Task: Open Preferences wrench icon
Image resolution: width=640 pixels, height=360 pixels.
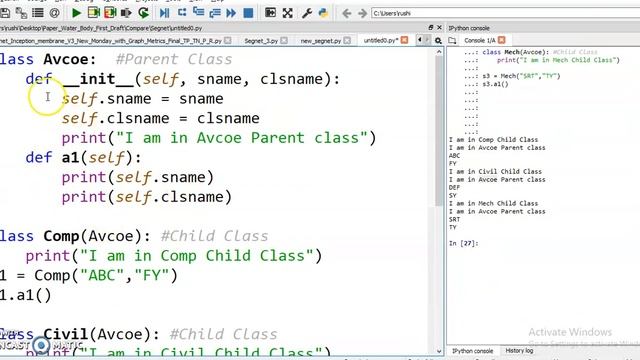Action: pos(307,13)
